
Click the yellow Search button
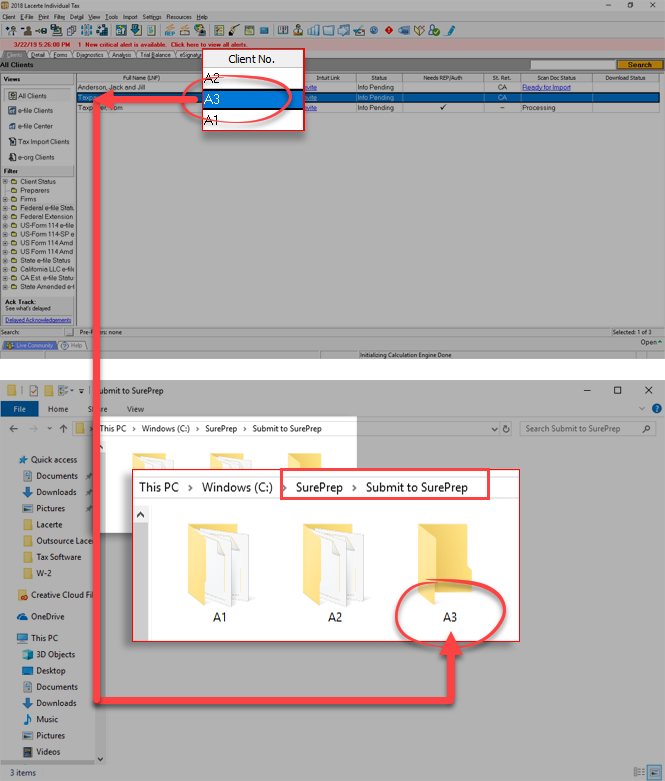640,65
